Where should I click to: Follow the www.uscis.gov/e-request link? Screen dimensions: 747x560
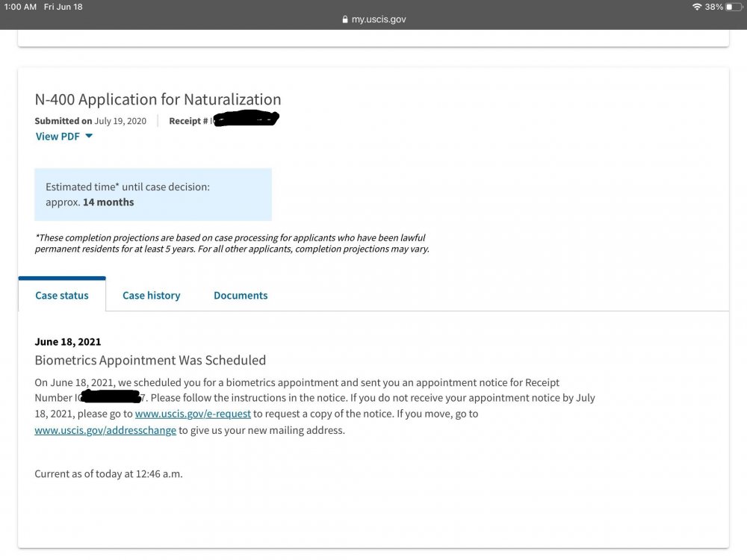193,414
